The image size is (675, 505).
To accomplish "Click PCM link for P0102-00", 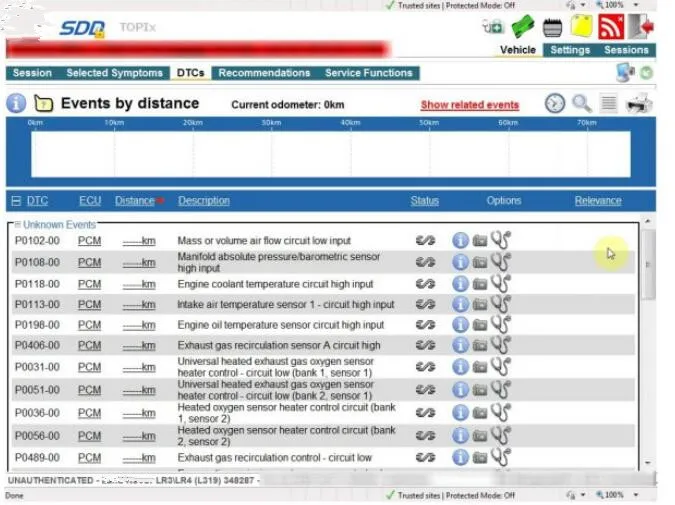I will coord(90,241).
